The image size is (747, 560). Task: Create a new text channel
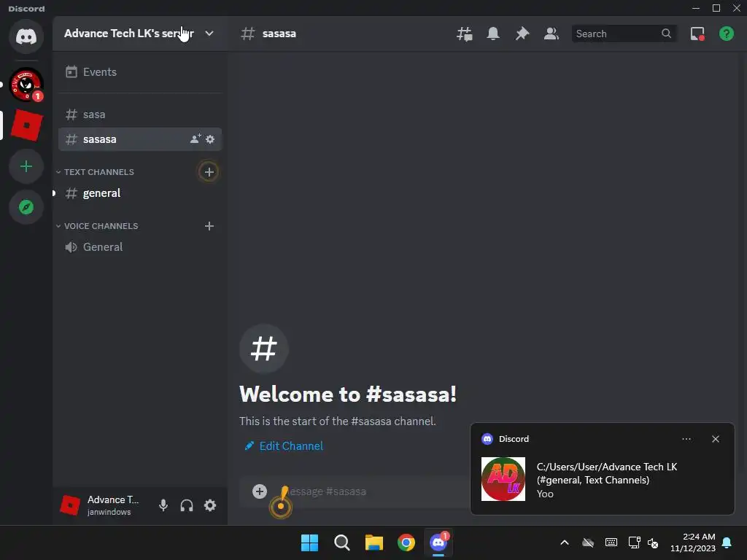[x=209, y=172]
